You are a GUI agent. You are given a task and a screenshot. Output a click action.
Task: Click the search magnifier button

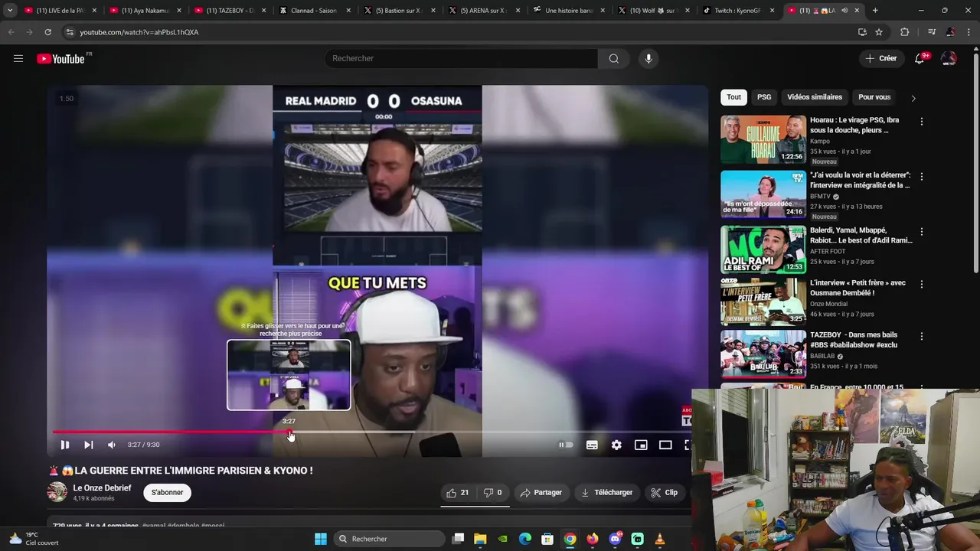614,59
